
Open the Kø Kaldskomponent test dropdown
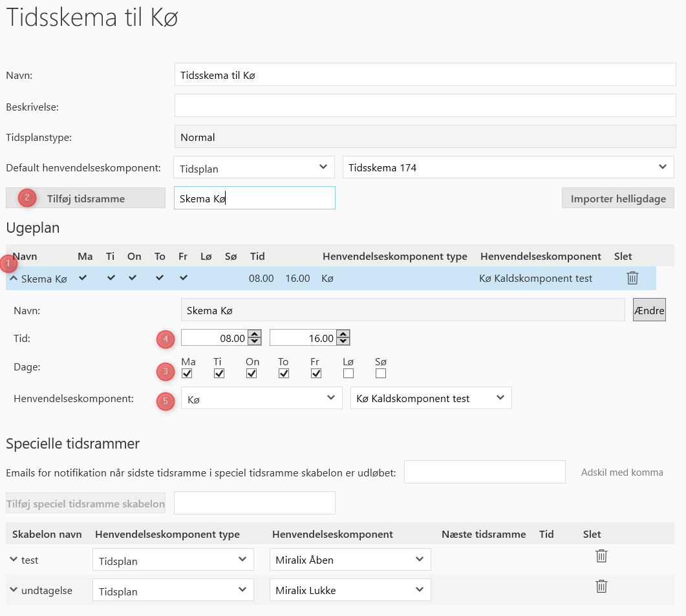[x=431, y=398]
